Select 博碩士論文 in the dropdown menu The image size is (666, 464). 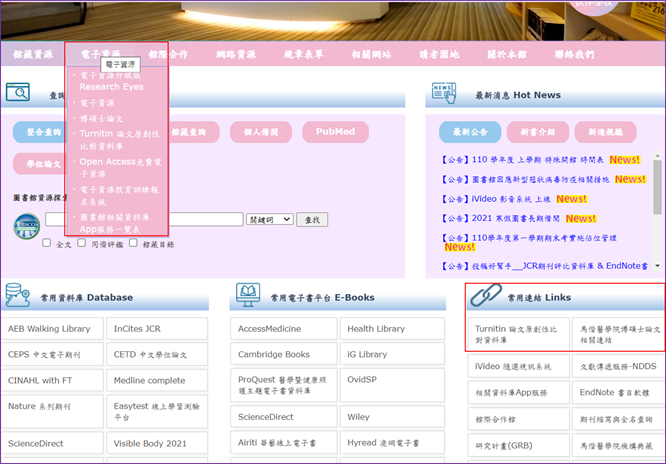(101, 119)
